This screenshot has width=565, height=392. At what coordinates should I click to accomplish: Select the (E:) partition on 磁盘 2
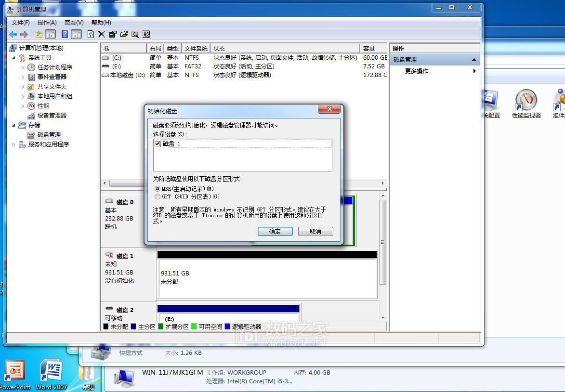coord(228,314)
